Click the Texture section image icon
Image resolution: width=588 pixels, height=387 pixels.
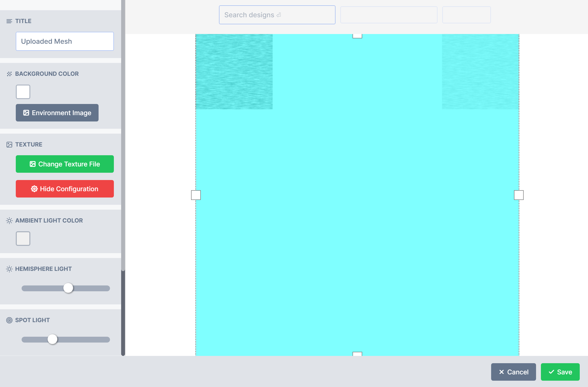pos(9,145)
